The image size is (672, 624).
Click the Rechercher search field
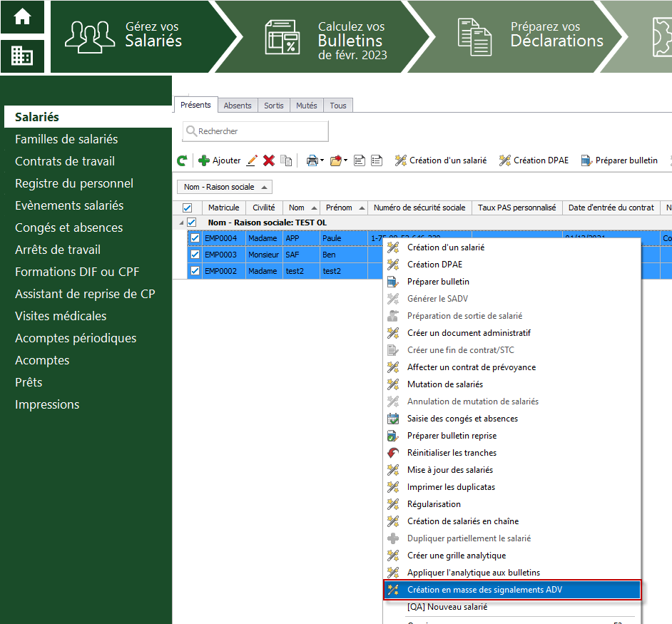coord(255,131)
